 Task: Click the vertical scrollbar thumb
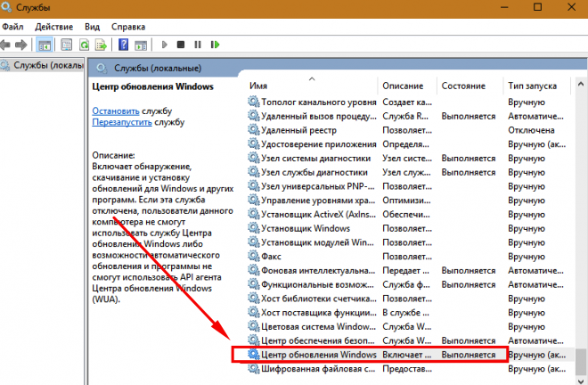tap(581, 362)
